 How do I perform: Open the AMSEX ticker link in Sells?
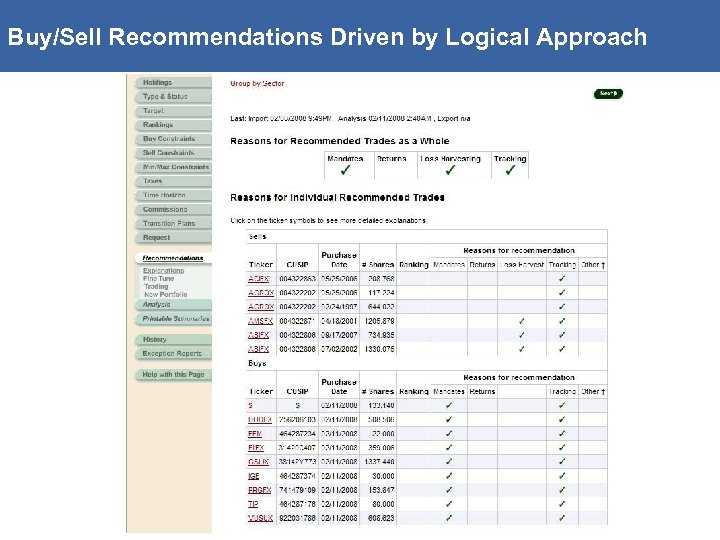[260, 321]
